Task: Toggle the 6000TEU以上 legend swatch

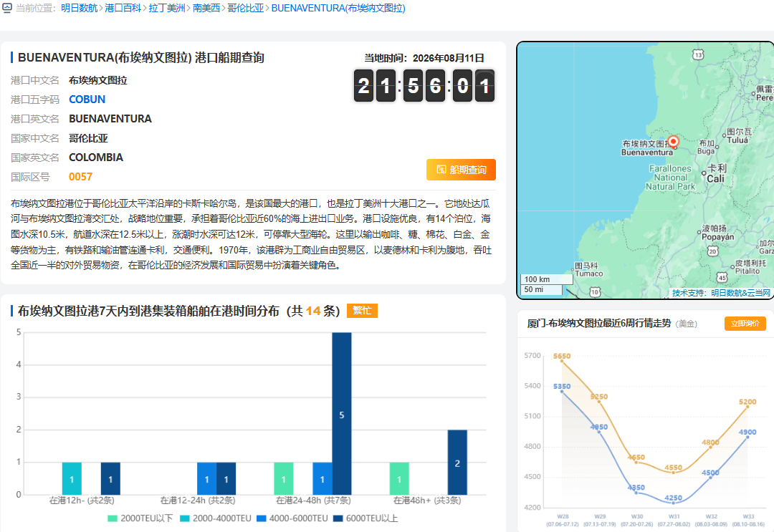Action: tap(338, 518)
